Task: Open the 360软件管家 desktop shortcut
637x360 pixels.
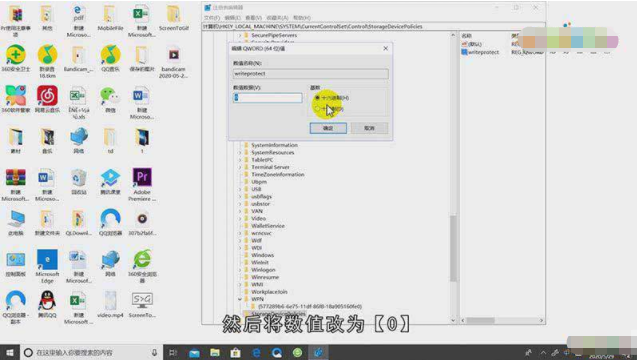Action: [x=16, y=99]
